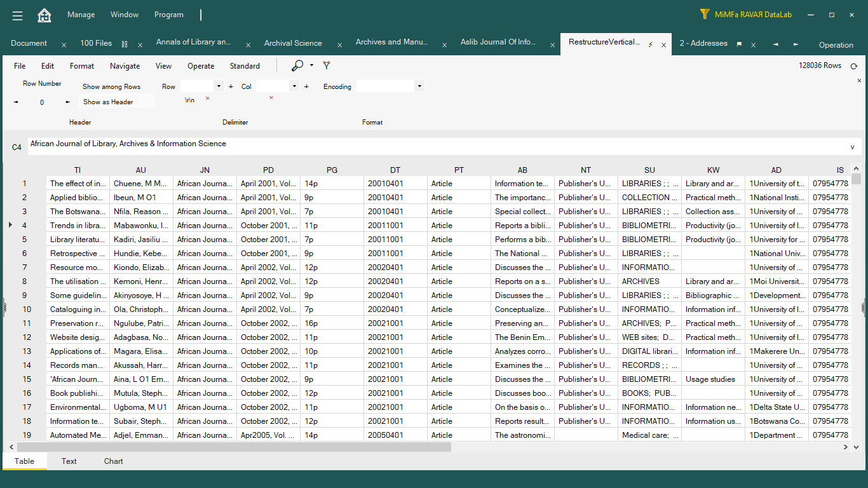Screen dimensions: 868x488
Task: Switch to the Chart view tab
Action: (114, 461)
